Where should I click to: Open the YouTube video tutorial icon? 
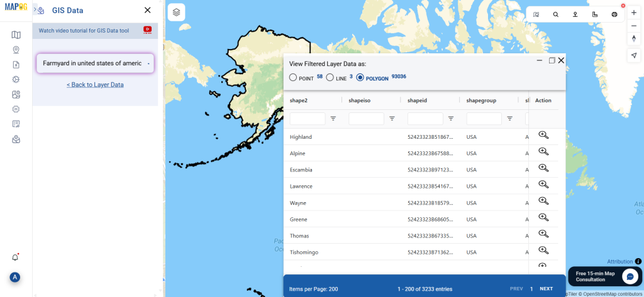click(x=148, y=30)
